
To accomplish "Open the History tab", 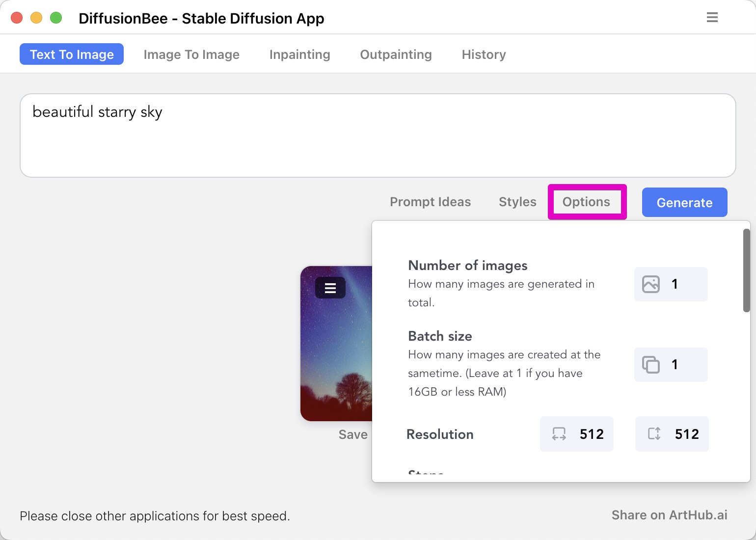I will (483, 54).
